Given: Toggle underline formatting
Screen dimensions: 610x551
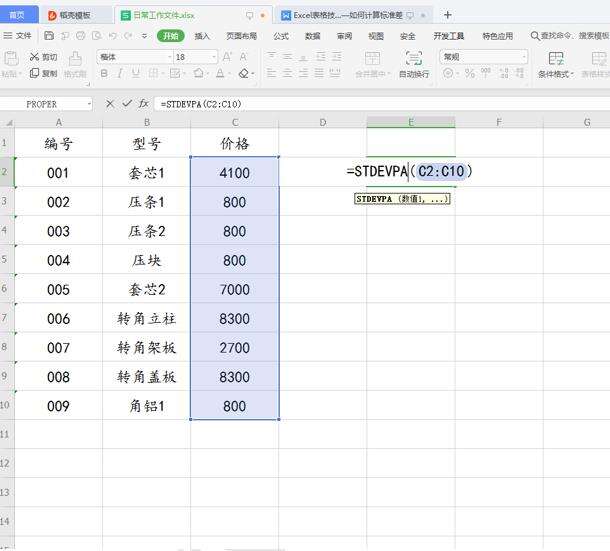Looking at the screenshot, I should (136, 74).
